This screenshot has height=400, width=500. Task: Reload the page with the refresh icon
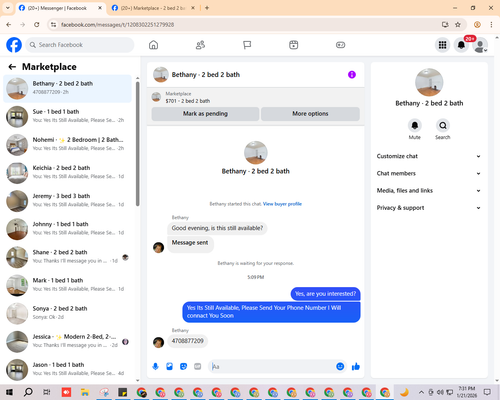37,24
